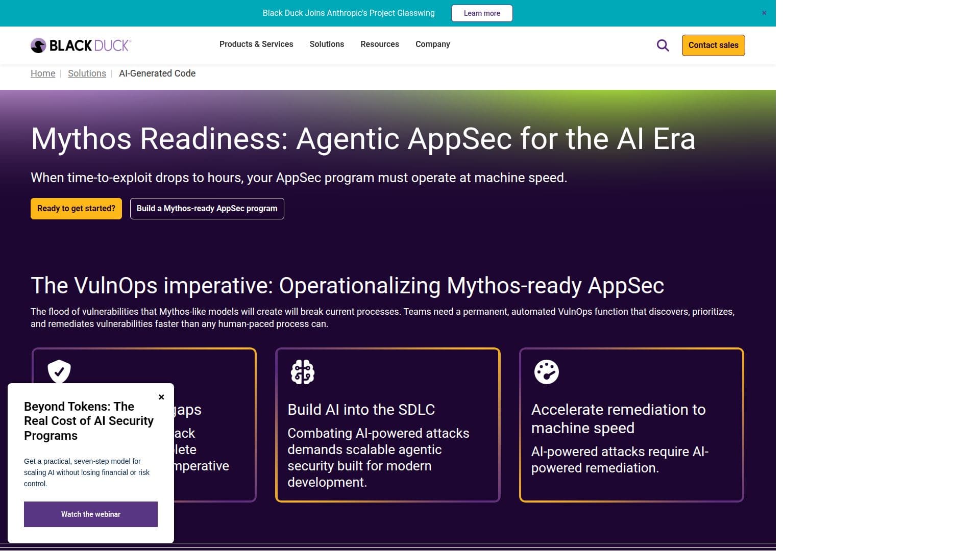Viewport: 980px width, 551px height.
Task: Click the Contact sales button
Action: (713, 45)
